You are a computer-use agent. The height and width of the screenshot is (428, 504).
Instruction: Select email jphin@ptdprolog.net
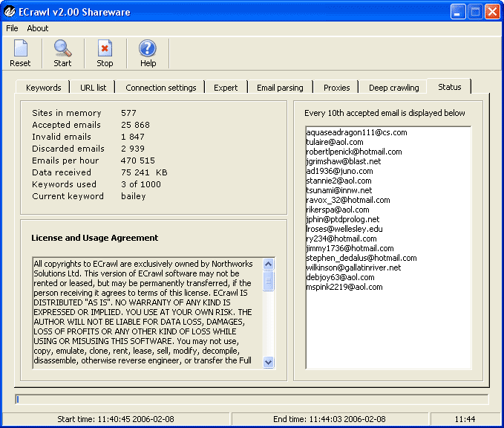(x=343, y=219)
